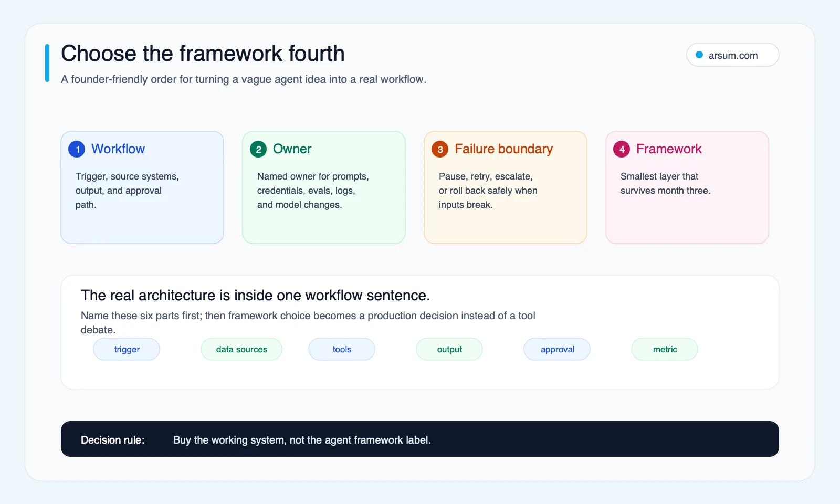
Task: Click the Failure boundary card heading
Action: coord(504,149)
